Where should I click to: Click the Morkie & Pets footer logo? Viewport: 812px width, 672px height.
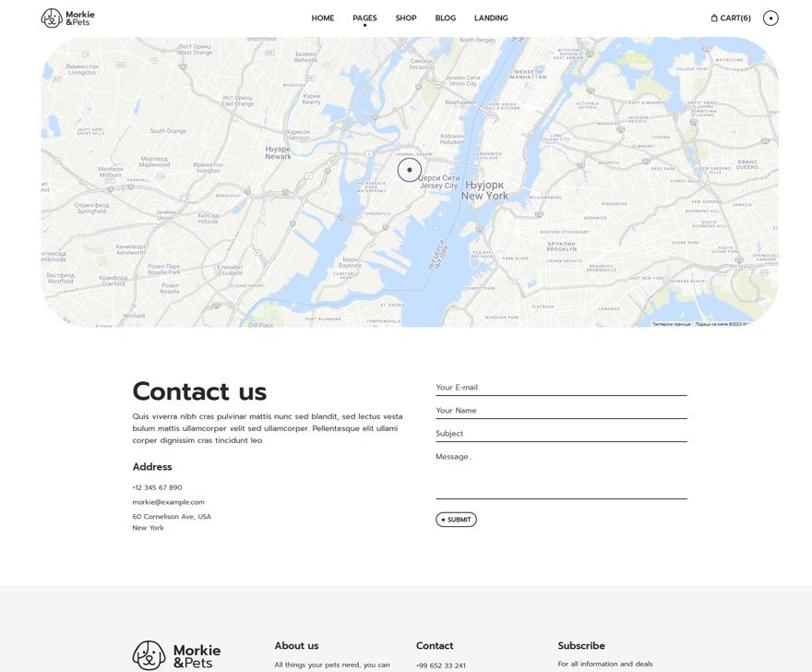(x=176, y=655)
